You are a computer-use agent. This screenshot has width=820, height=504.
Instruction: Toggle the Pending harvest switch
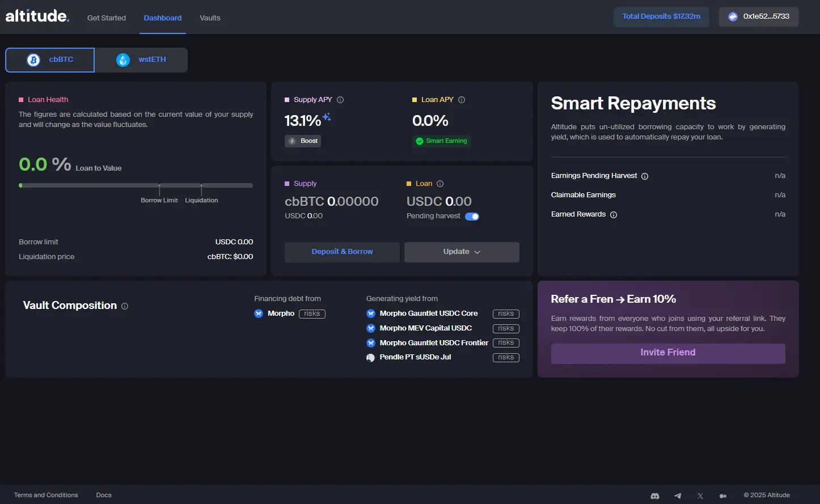pos(472,217)
